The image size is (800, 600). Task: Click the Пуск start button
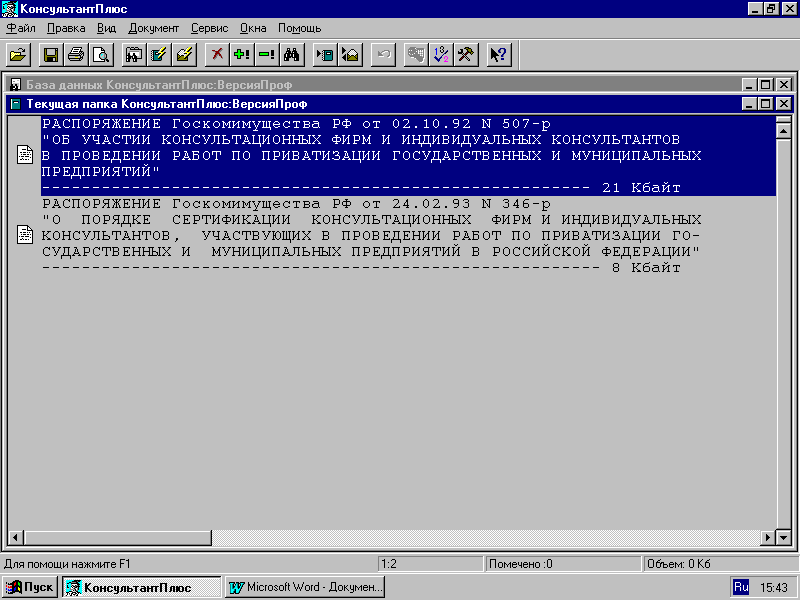[x=30, y=587]
